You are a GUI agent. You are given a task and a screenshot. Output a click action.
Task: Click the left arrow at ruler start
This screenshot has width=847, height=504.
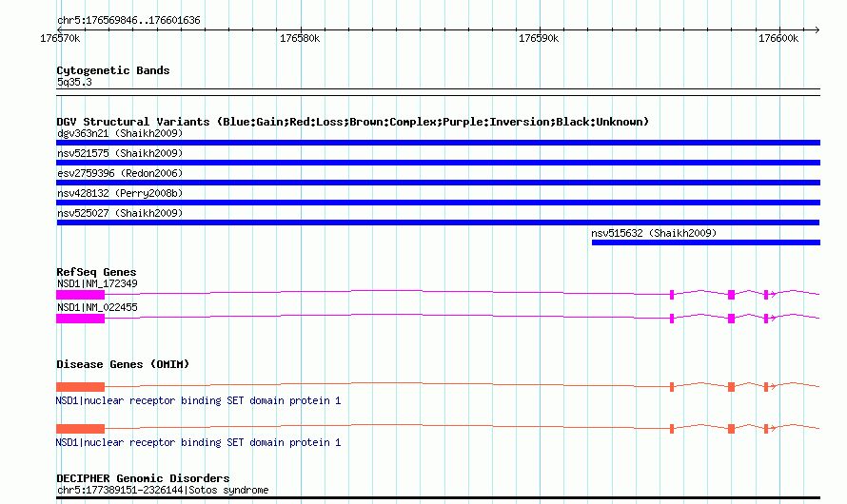click(x=59, y=29)
